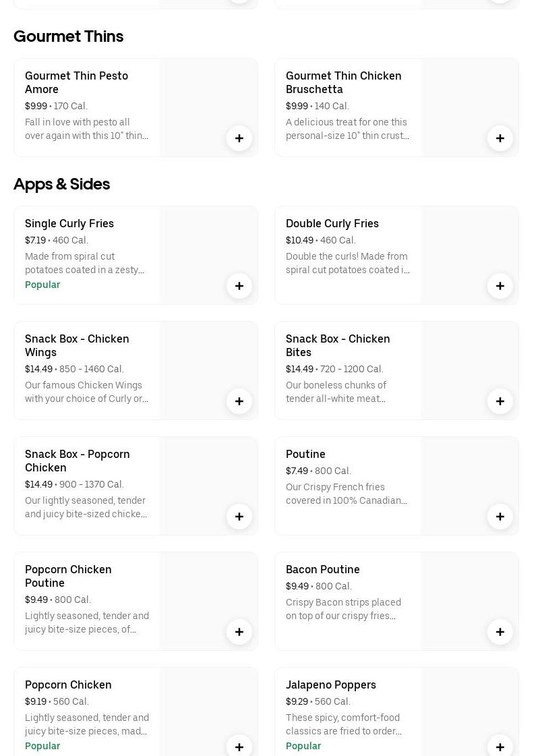Add Snack Box - Chicken Wings
The image size is (542, 756).
click(x=239, y=401)
